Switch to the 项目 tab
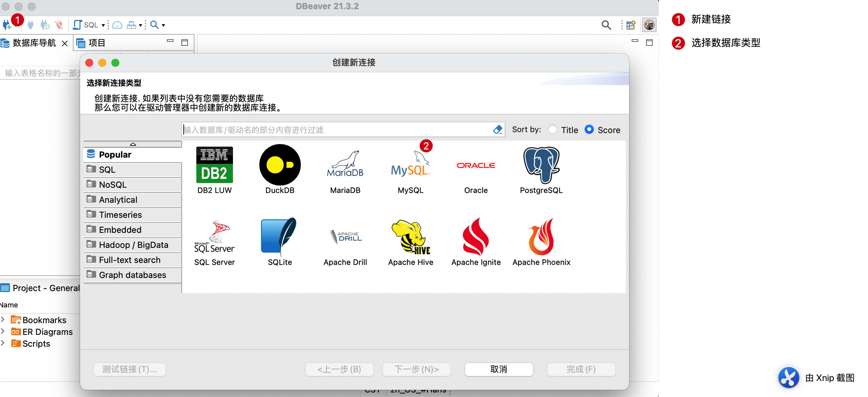The image size is (868, 397). [x=96, y=43]
